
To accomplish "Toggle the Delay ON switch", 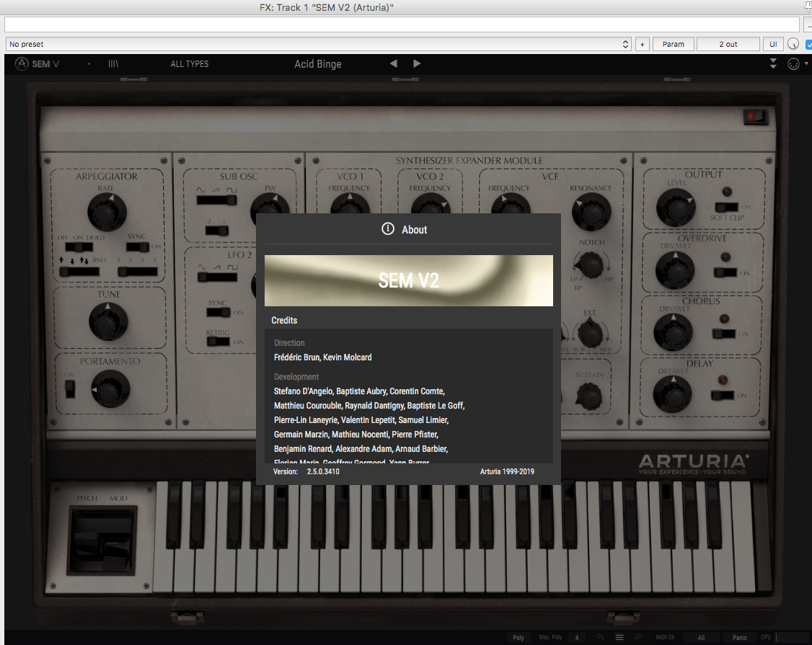I will pos(724,395).
